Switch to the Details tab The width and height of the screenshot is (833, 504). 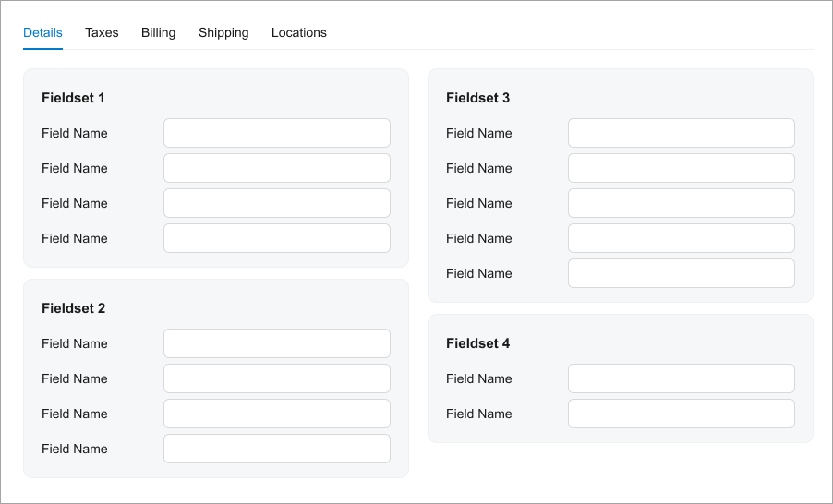click(42, 33)
